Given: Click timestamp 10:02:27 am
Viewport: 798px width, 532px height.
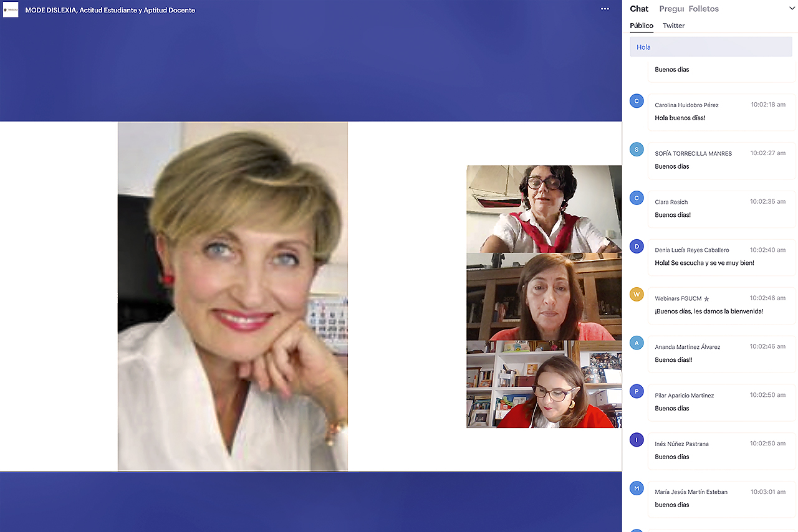Looking at the screenshot, I should coord(768,153).
